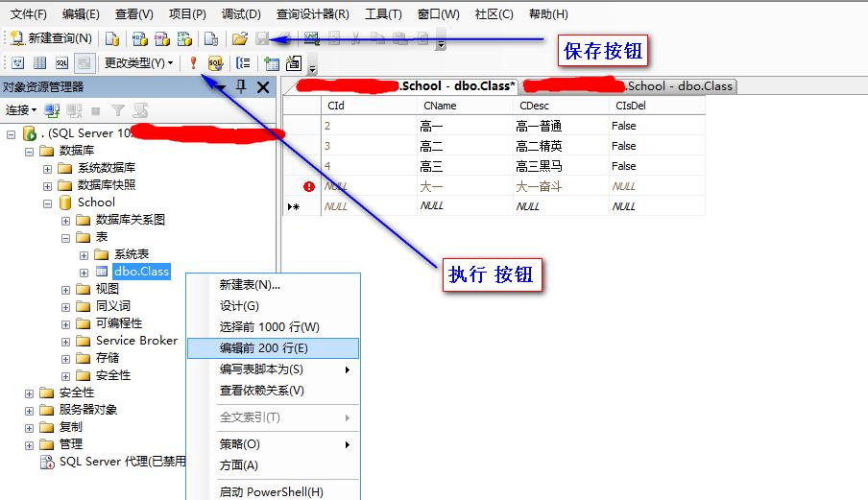Click the add Group By icon

(243, 63)
